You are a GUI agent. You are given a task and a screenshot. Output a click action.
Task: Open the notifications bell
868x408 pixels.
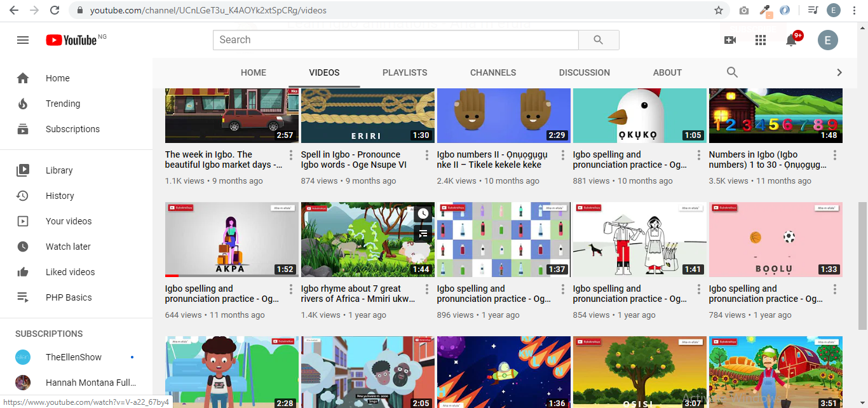pos(791,40)
